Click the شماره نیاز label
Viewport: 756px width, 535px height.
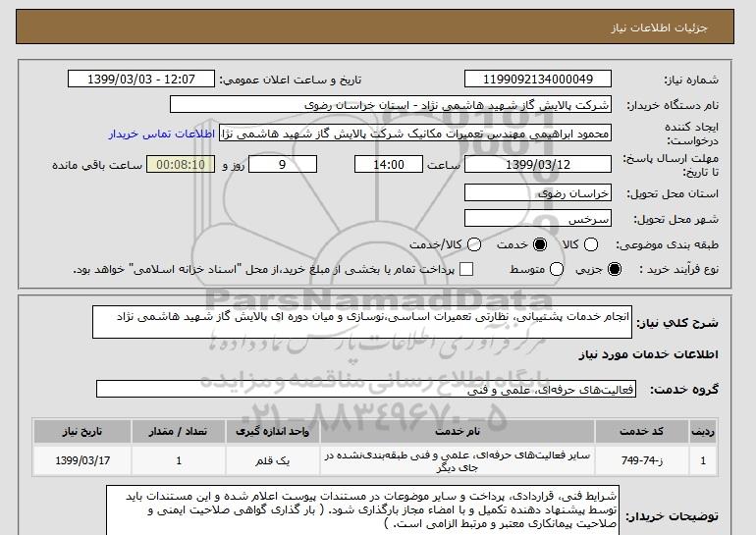(x=691, y=80)
